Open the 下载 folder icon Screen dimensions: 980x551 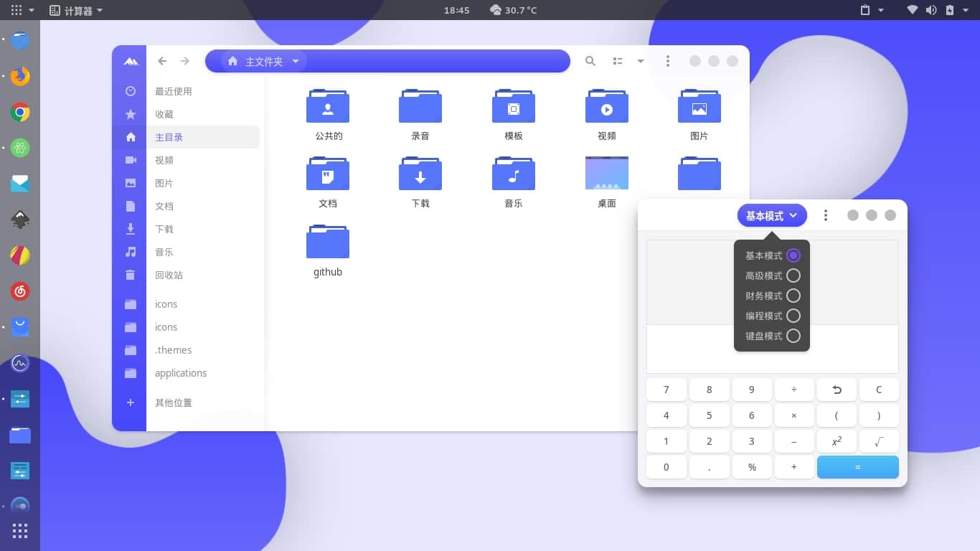[420, 175]
